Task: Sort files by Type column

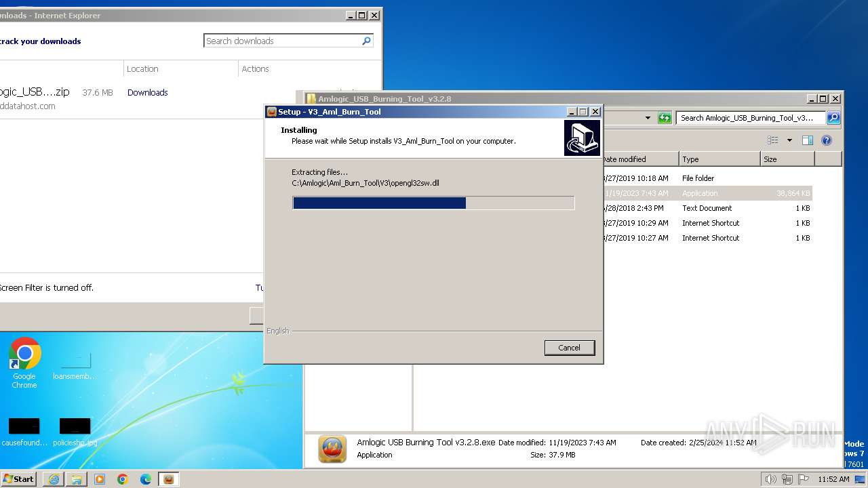Action: coord(719,159)
